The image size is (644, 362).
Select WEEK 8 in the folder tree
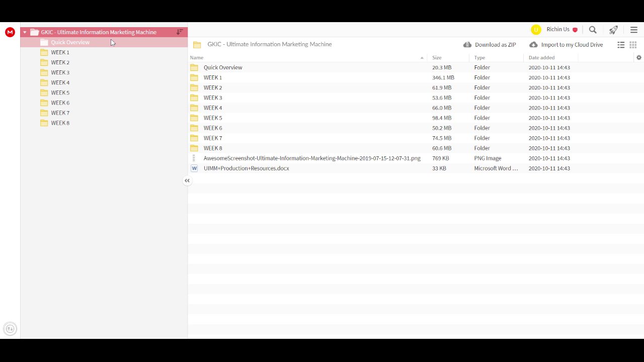click(60, 123)
